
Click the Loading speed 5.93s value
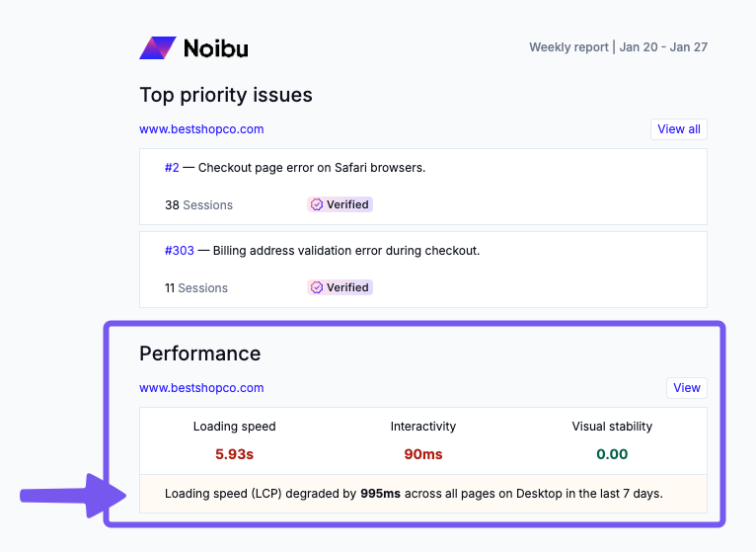click(235, 454)
